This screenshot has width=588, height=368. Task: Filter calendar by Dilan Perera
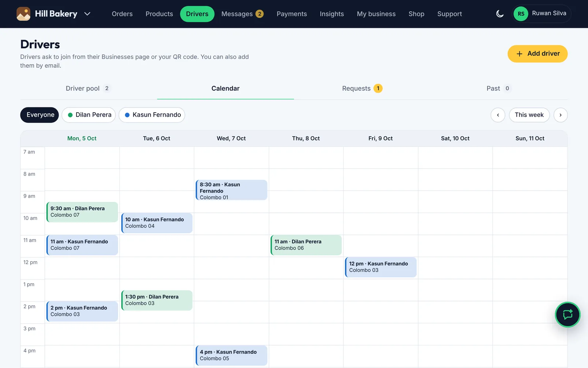pyautogui.click(x=89, y=115)
